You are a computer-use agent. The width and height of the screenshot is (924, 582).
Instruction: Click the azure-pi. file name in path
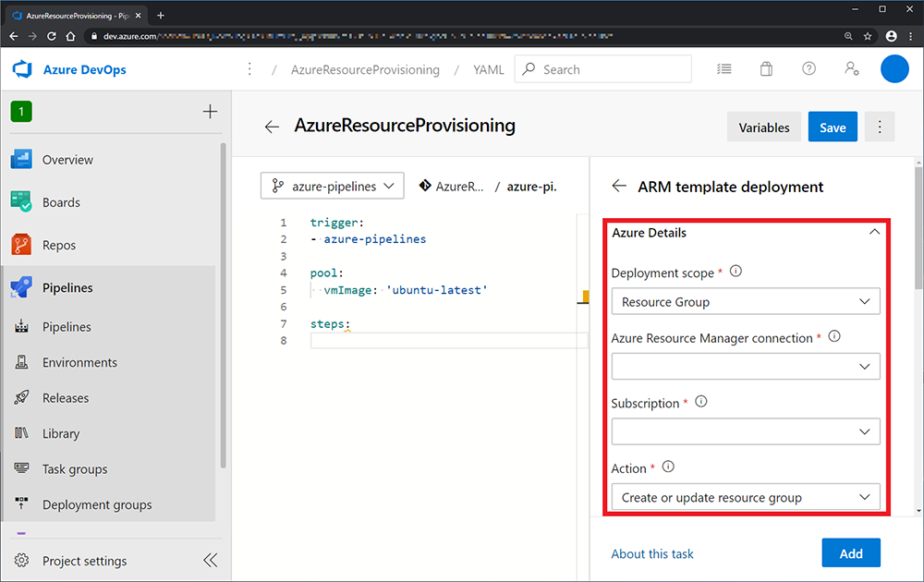pos(532,186)
